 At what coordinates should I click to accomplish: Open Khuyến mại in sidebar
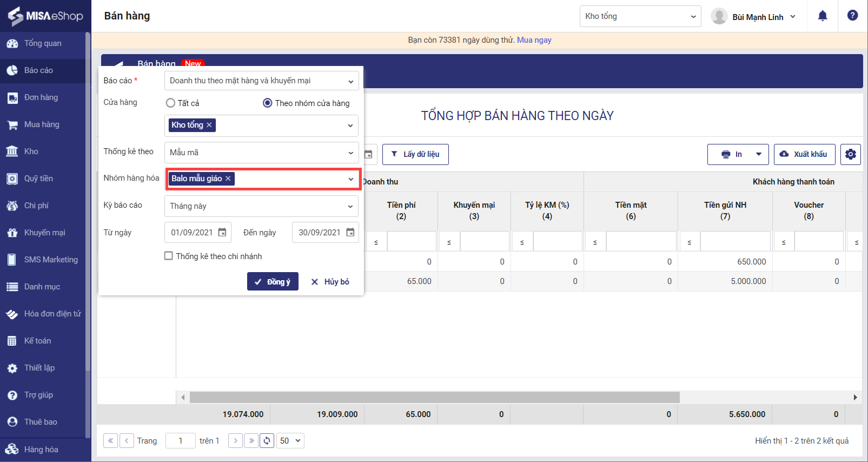[43, 233]
